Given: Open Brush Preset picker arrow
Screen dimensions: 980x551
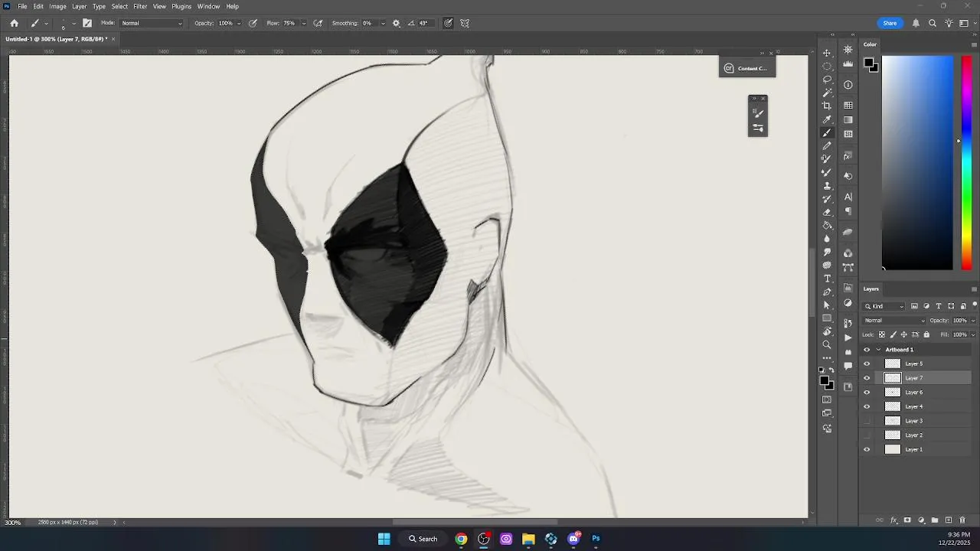Looking at the screenshot, I should (73, 23).
